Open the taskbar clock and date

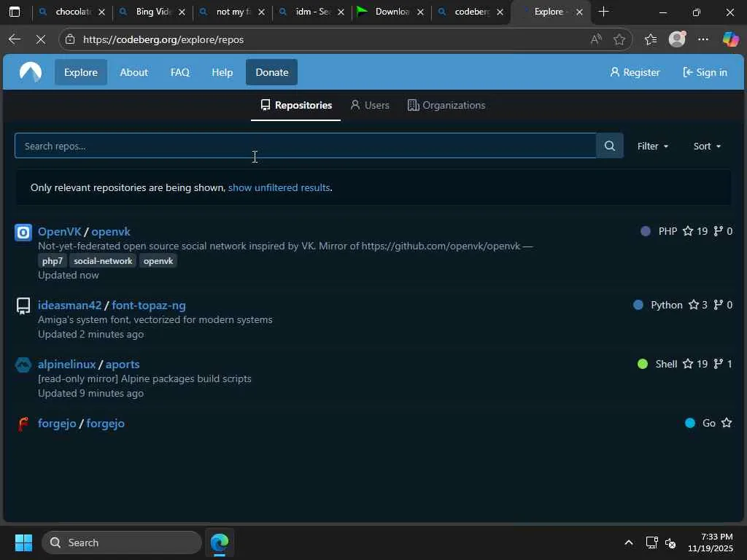pos(711,542)
